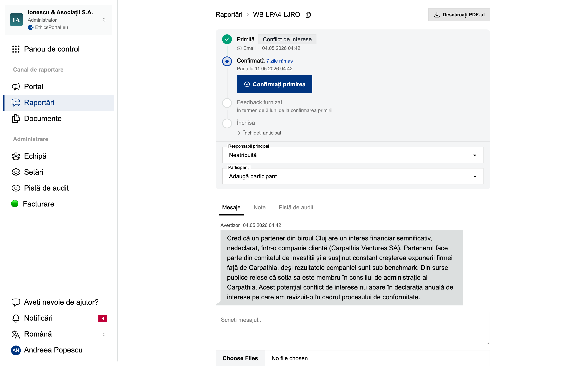Click the Setări gear icon
588x368 pixels.
coord(16,172)
